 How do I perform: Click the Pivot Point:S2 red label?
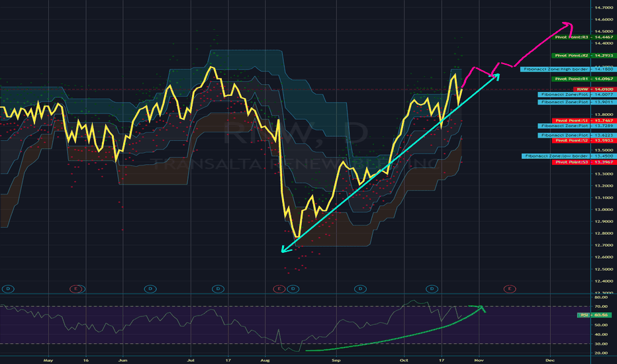click(x=584, y=140)
